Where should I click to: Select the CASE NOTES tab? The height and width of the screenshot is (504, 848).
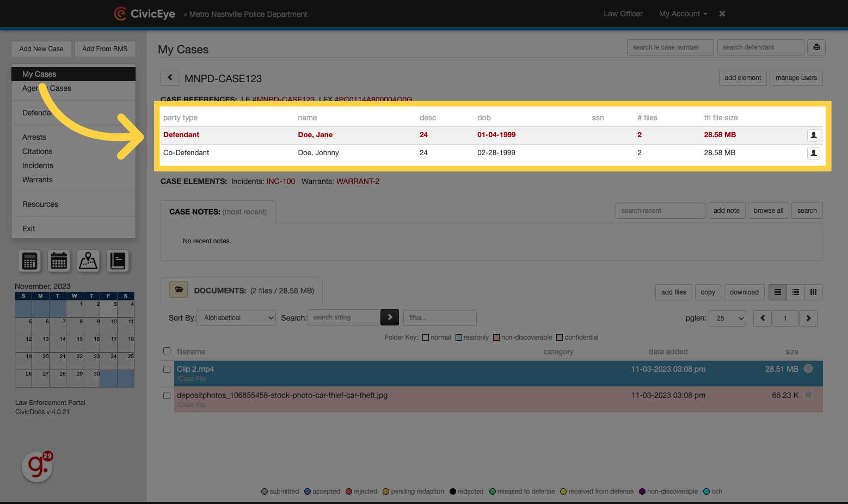(218, 212)
